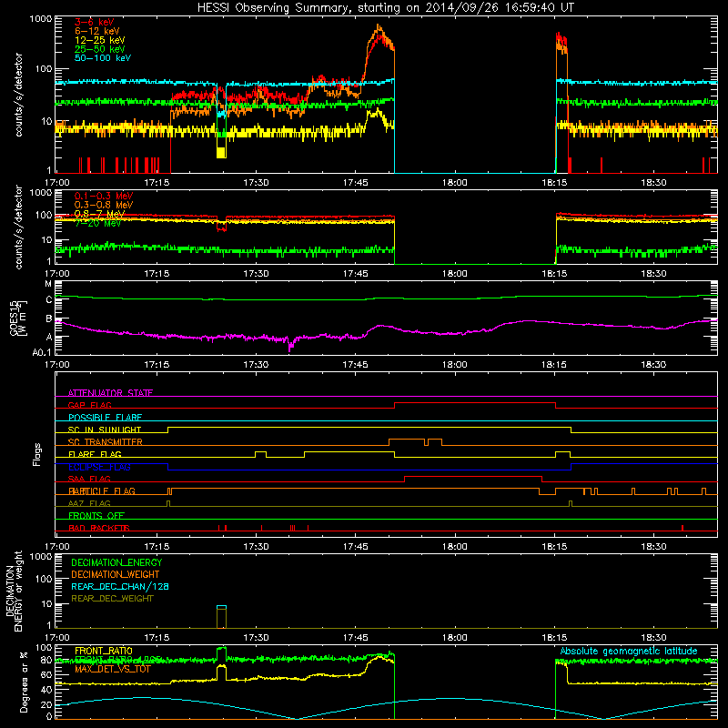The width and height of the screenshot is (728, 728).
Task: Click the SC_IN_SUNLIGHT label
Action: point(105,430)
